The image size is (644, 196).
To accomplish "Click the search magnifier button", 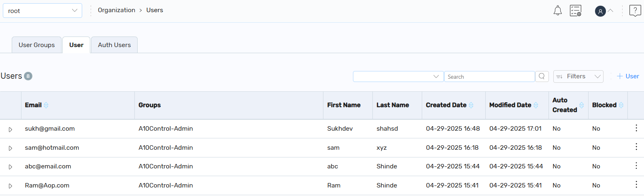I will pyautogui.click(x=542, y=76).
